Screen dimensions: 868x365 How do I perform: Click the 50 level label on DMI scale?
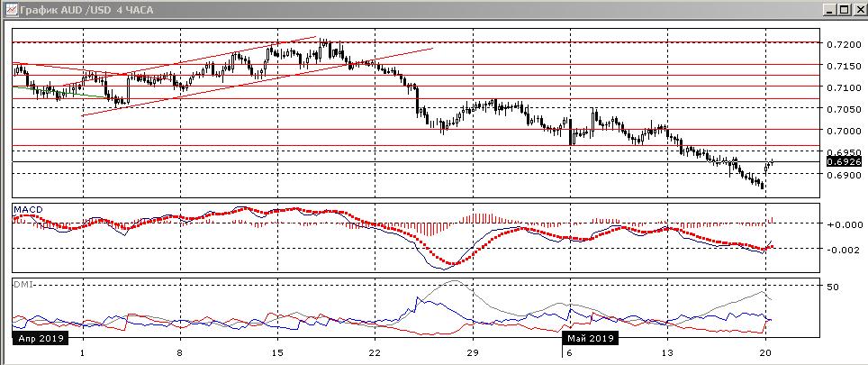pyautogui.click(x=834, y=287)
